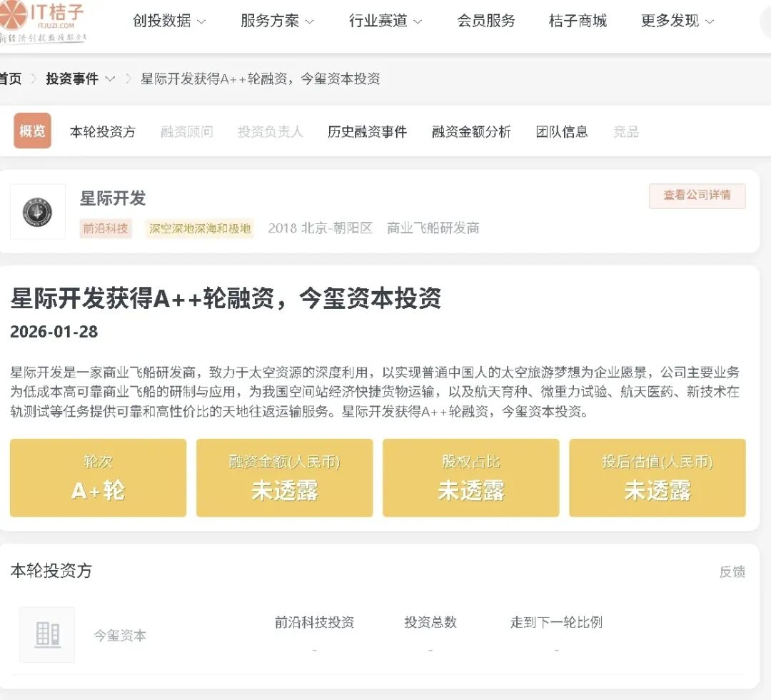The image size is (771, 700).
Task: Open the 行业赛道 dropdown menu
Action: point(385,21)
